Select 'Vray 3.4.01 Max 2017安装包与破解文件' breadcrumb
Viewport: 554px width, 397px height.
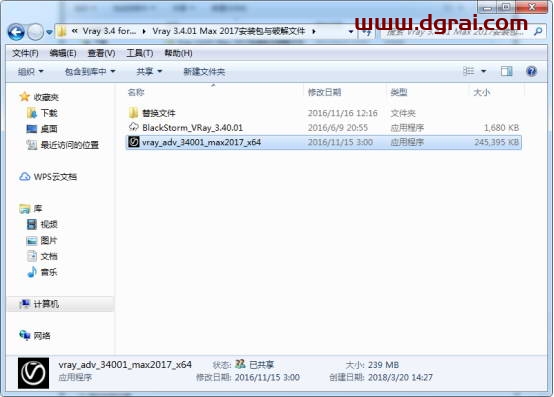click(x=229, y=31)
